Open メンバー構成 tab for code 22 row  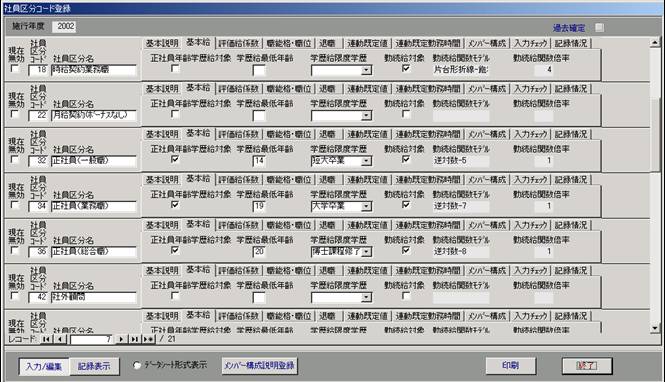click(x=487, y=89)
